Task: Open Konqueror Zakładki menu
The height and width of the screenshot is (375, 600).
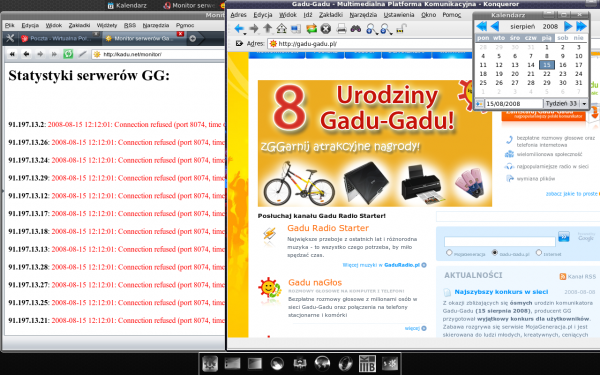Action: pos(331,15)
